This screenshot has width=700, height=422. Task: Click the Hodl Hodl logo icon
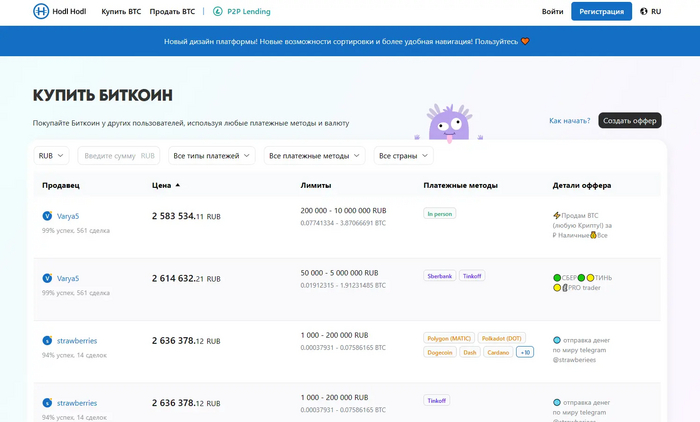[41, 11]
